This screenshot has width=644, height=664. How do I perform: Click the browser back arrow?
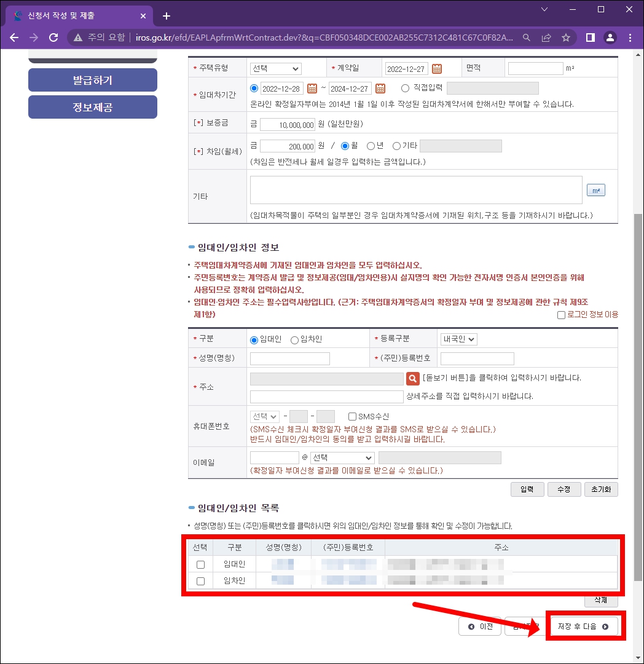(x=14, y=37)
